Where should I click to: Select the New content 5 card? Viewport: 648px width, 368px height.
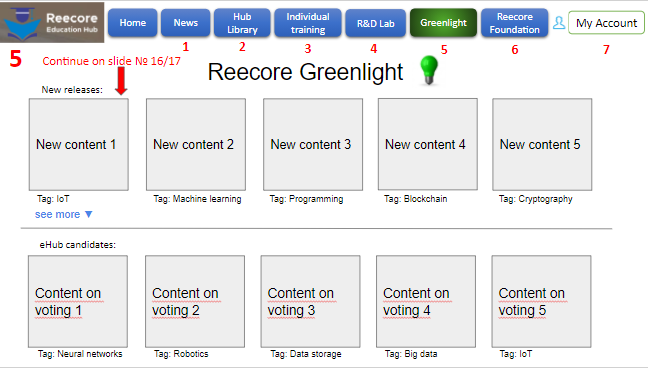542,144
